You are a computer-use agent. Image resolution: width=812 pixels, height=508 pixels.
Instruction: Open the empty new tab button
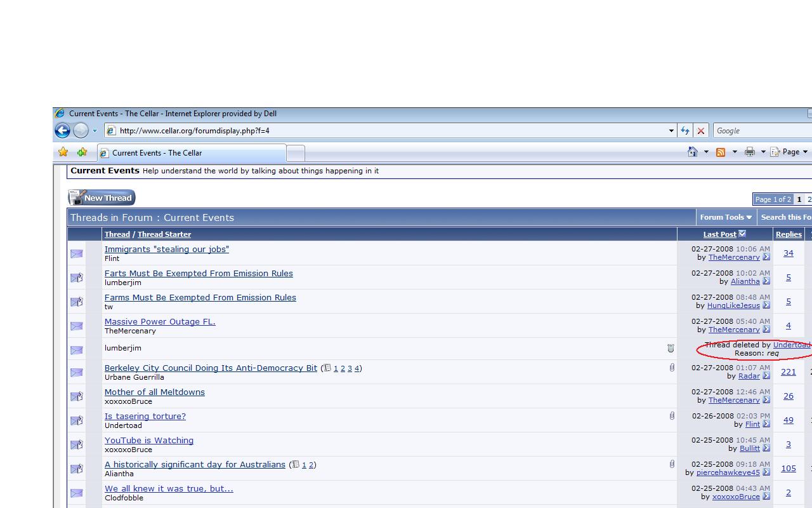(x=296, y=153)
